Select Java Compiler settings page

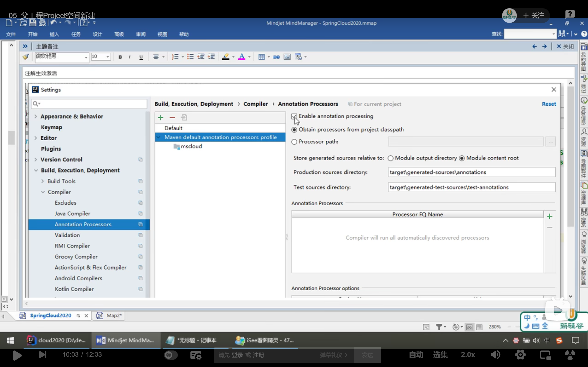[x=72, y=214]
